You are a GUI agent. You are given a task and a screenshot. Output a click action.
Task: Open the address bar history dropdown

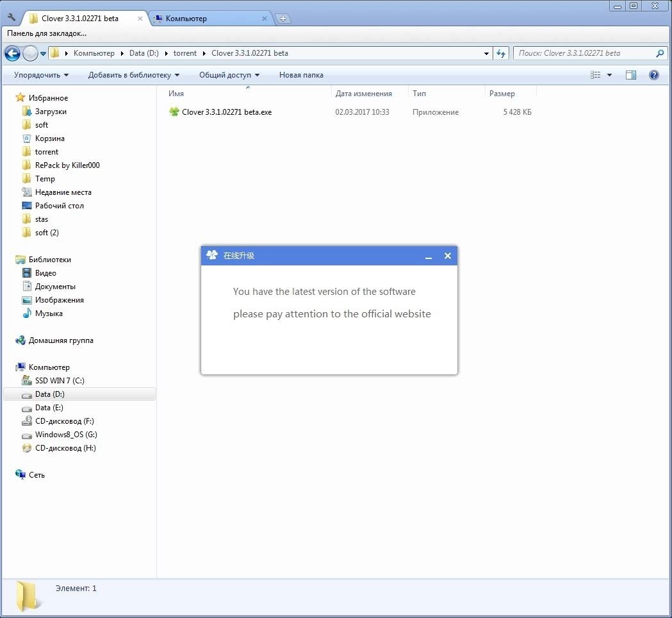click(x=486, y=54)
